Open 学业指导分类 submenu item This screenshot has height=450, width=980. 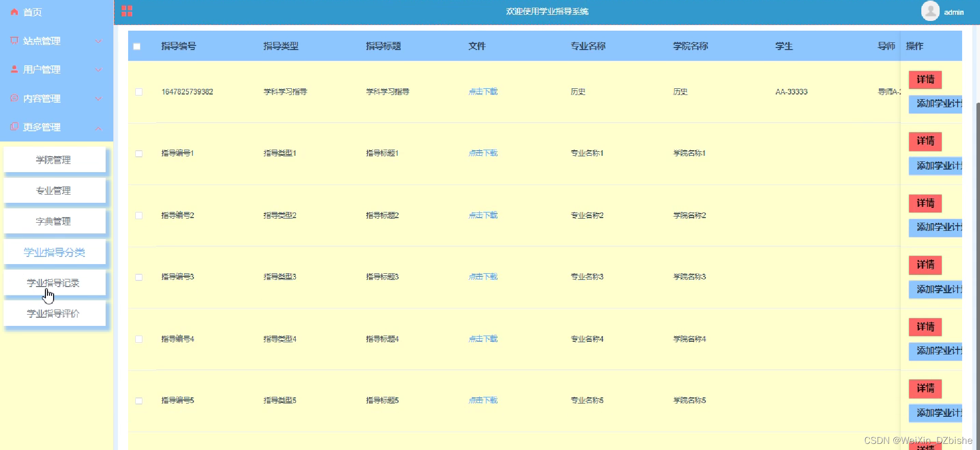point(55,252)
